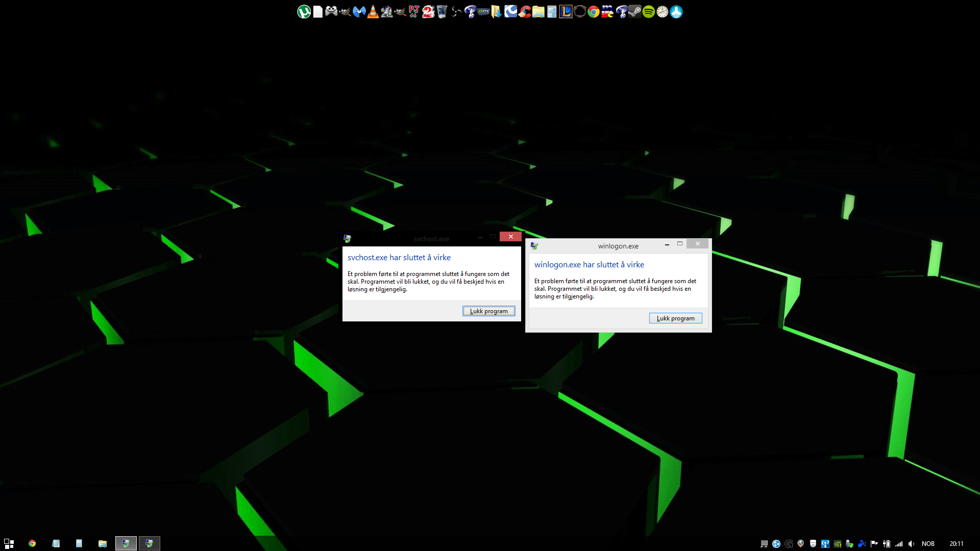Image resolution: width=980 pixels, height=551 pixels.
Task: Launch uTorrent from the top dock
Action: pos(304,12)
